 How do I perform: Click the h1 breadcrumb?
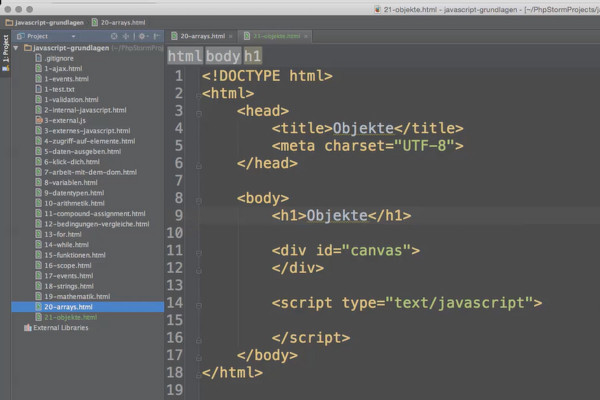tap(253, 56)
